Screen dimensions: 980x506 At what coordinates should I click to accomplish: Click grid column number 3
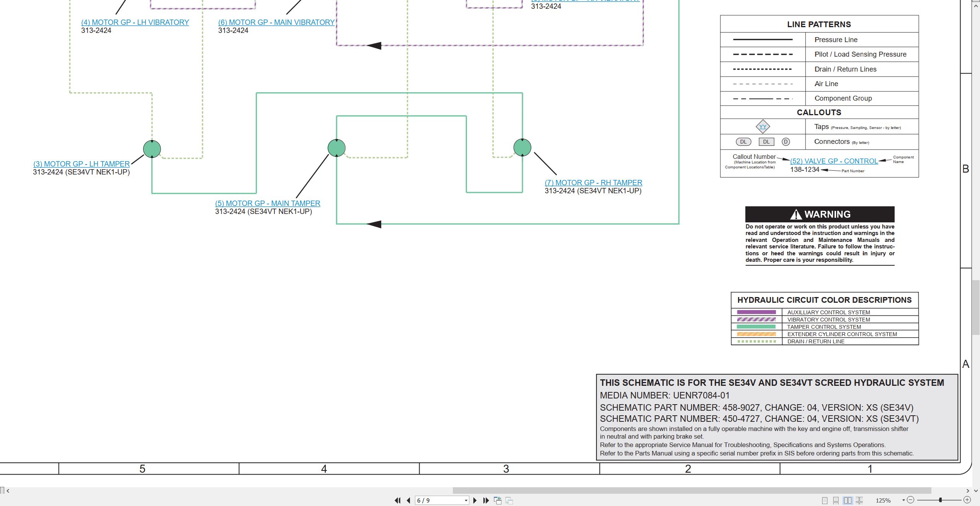[506, 469]
